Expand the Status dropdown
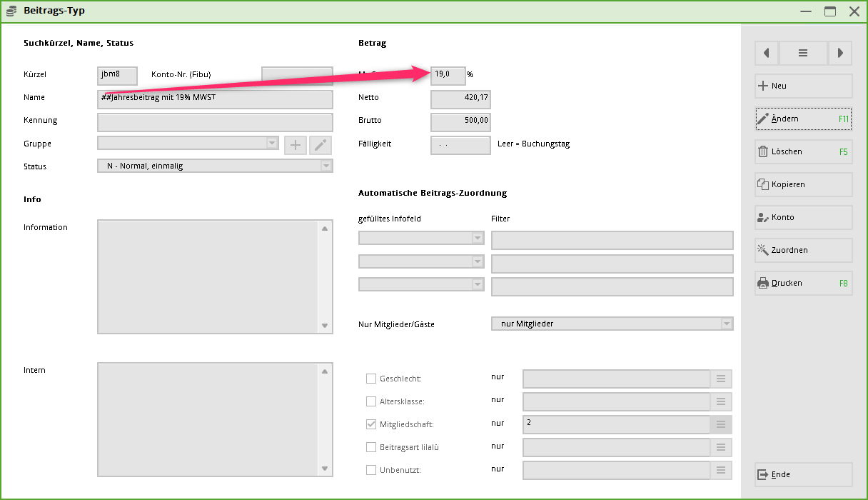868x500 pixels. 326,166
